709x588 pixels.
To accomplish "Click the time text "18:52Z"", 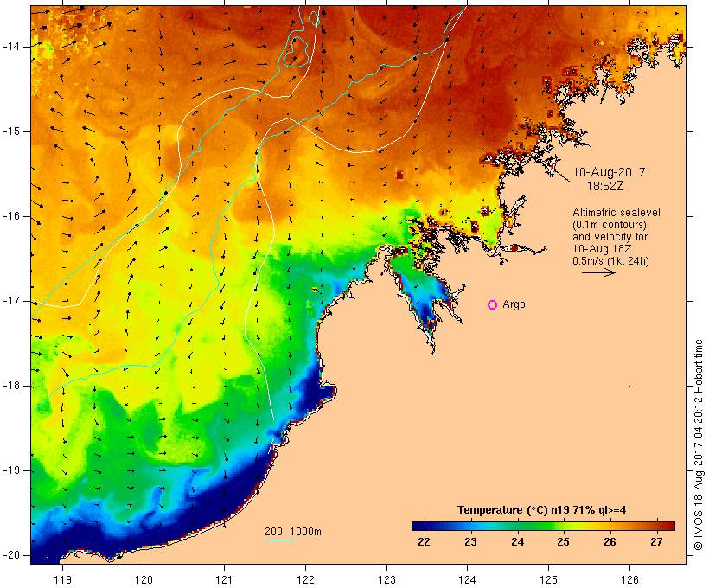I will pos(605,186).
